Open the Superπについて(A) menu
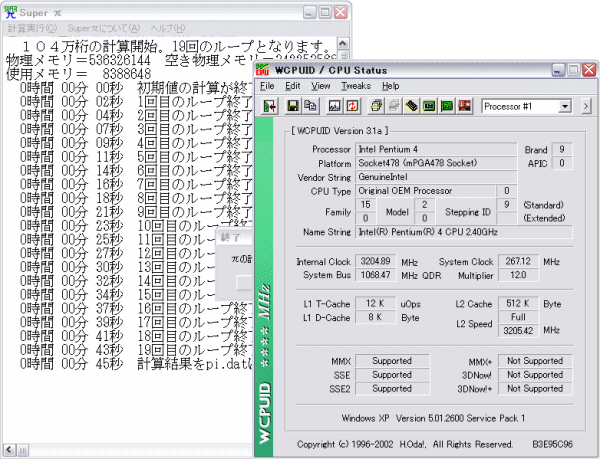This screenshot has width=600, height=459. click(x=104, y=28)
